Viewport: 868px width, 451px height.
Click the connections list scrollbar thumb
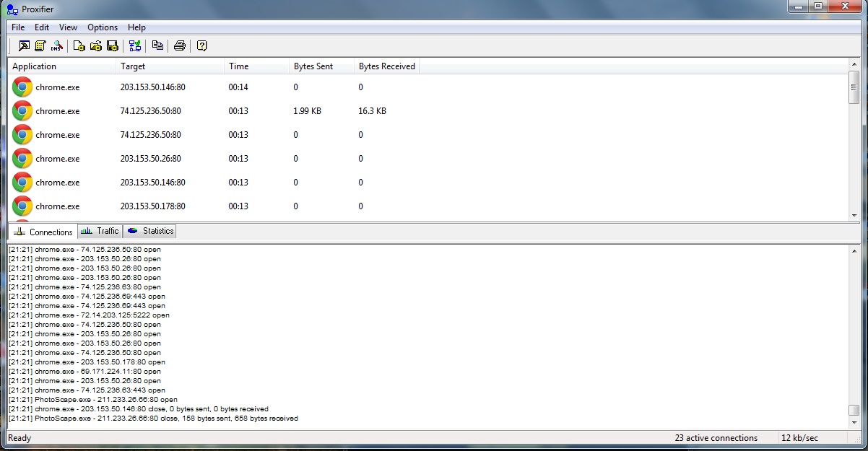(854, 88)
